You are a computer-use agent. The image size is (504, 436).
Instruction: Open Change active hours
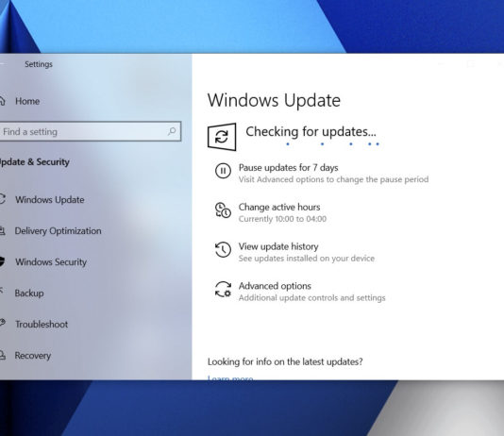click(279, 207)
